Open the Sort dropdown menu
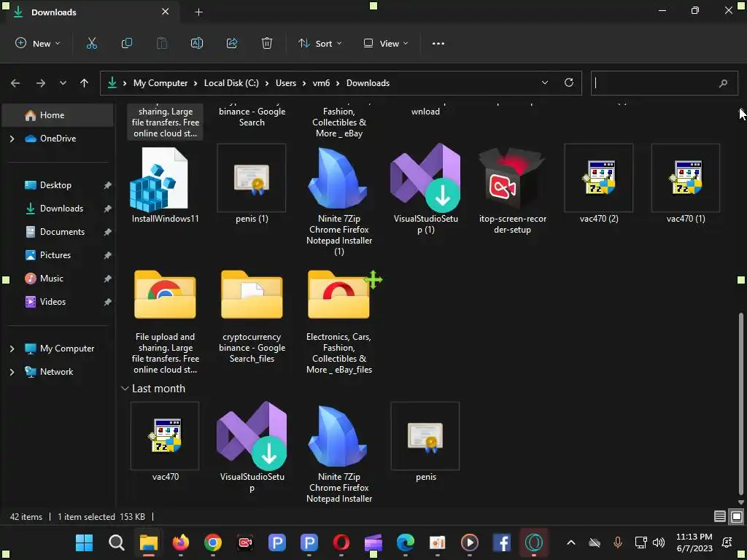 pos(320,43)
